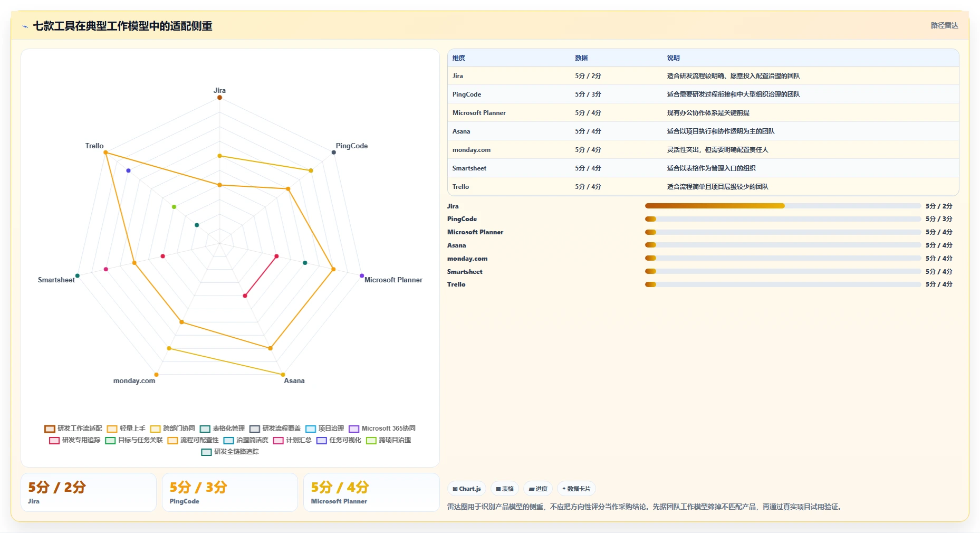Open the PingCode 5分 / 3分 data card

230,492
